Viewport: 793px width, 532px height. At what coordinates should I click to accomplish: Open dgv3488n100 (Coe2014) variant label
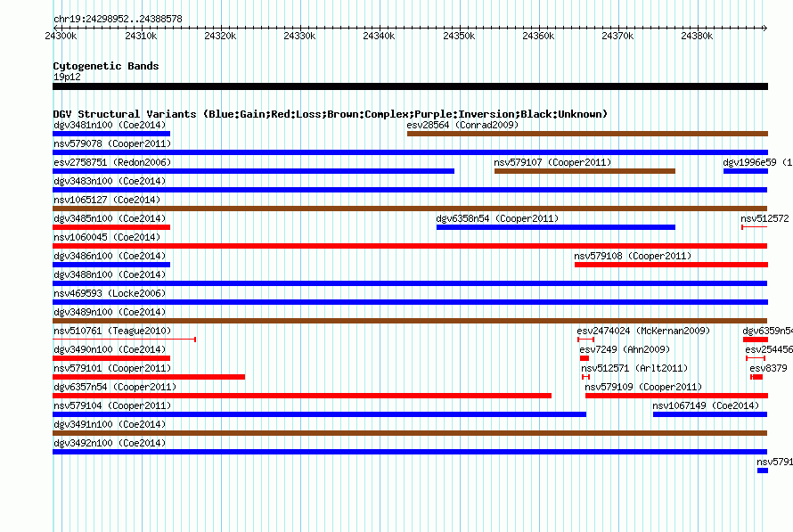110,274
